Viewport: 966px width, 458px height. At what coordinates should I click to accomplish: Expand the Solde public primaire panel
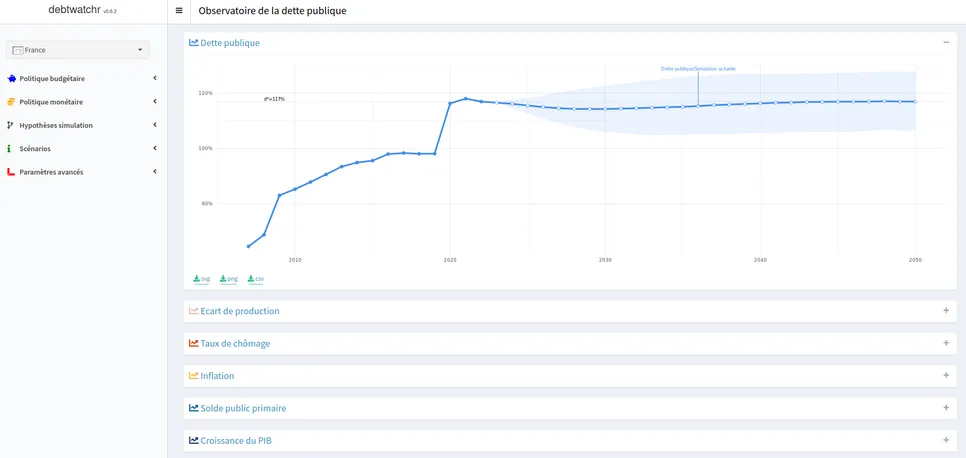946,407
